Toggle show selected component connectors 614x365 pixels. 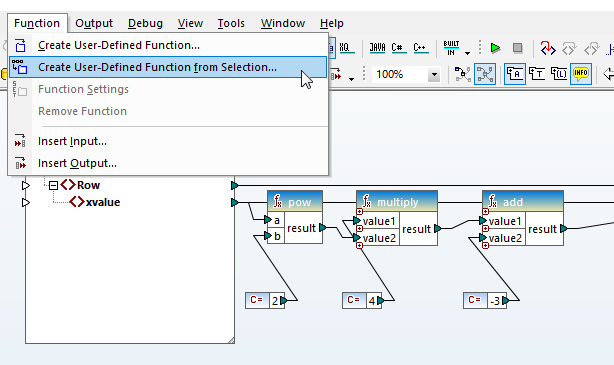click(x=462, y=74)
